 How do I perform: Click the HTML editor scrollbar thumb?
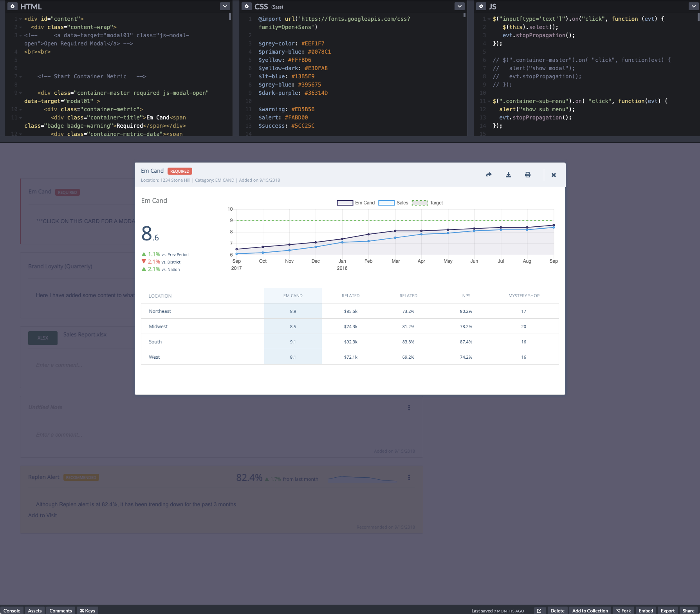(230, 16)
